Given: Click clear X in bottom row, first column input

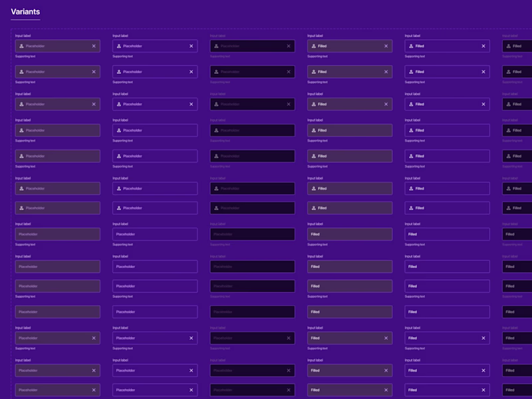Looking at the screenshot, I should tap(94, 390).
